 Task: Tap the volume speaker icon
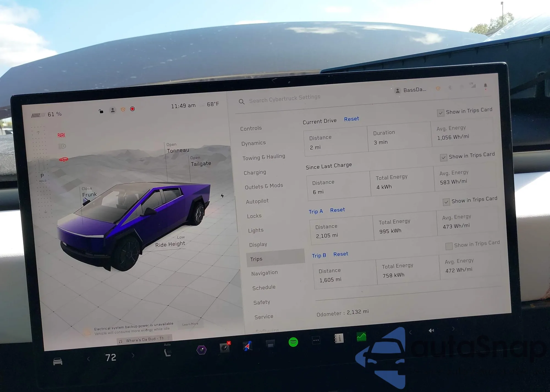pos(431,330)
